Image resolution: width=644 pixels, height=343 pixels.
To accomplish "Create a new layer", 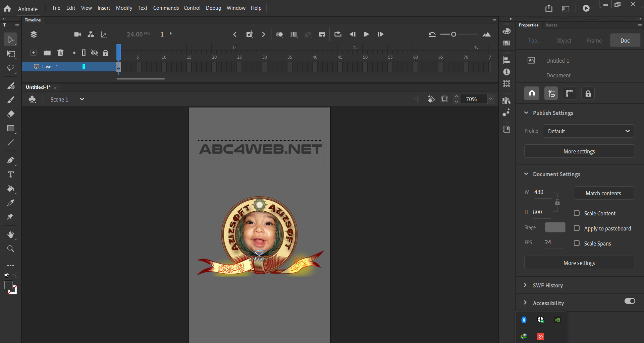I will (34, 53).
